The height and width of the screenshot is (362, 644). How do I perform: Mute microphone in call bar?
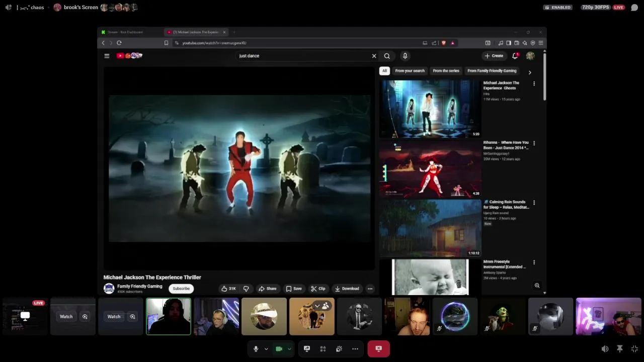pyautogui.click(x=256, y=349)
